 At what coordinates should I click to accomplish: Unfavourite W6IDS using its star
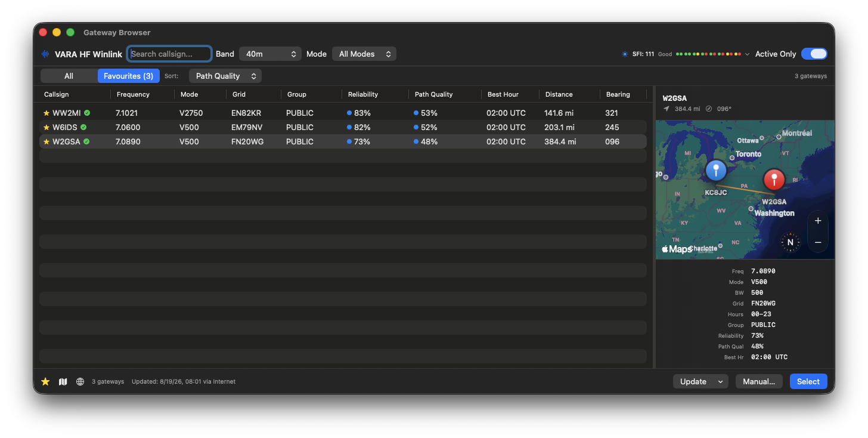46,127
